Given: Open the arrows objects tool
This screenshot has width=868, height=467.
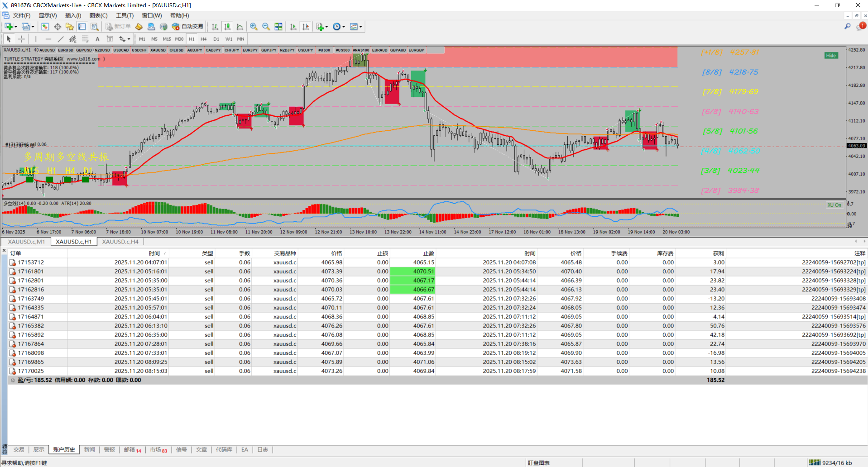Looking at the screenshot, I should click(x=122, y=39).
